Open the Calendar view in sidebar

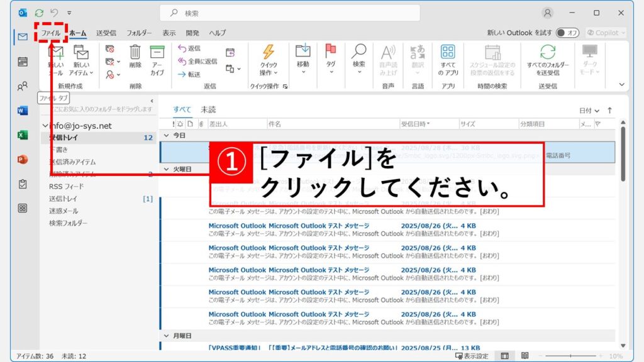coord(23,62)
